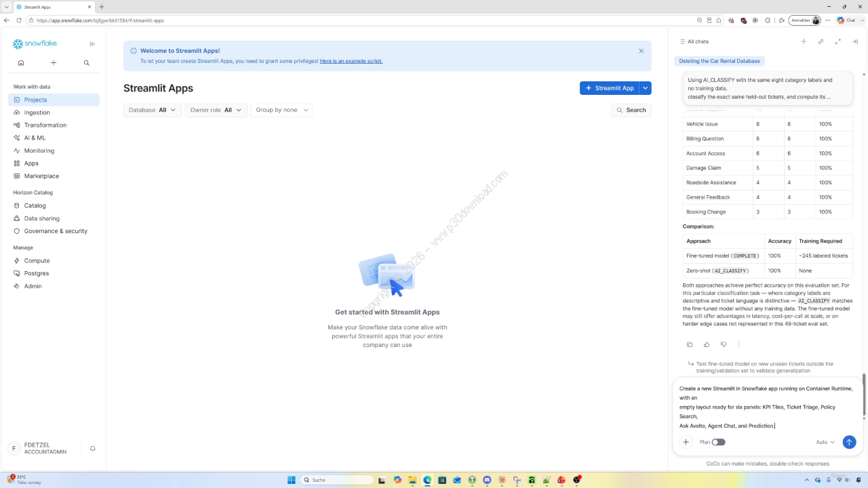The height and width of the screenshot is (488, 868).
Task: Open AI & ML section
Action: click(54, 138)
